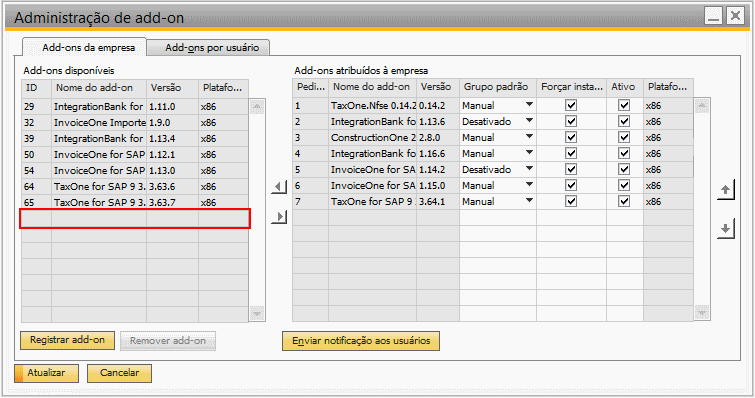Toggle Forçar instalação for TaxOne.Nfse row

[x=571, y=105]
